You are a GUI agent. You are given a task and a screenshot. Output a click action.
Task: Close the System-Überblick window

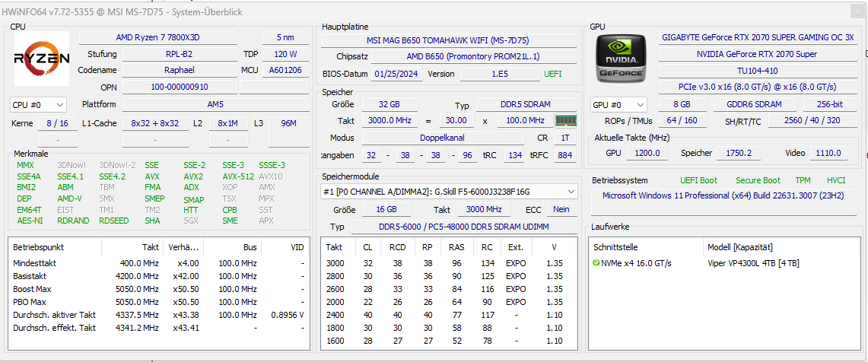tap(857, 11)
